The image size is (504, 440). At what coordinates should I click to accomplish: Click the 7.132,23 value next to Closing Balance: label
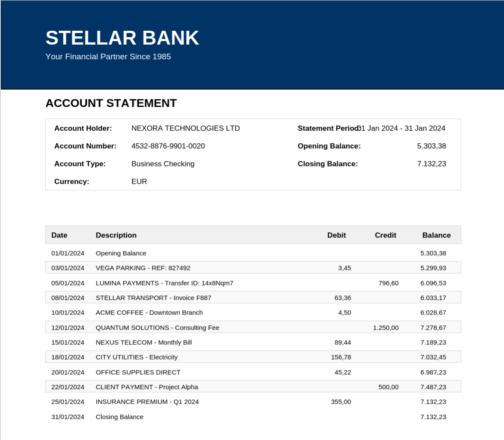(431, 164)
